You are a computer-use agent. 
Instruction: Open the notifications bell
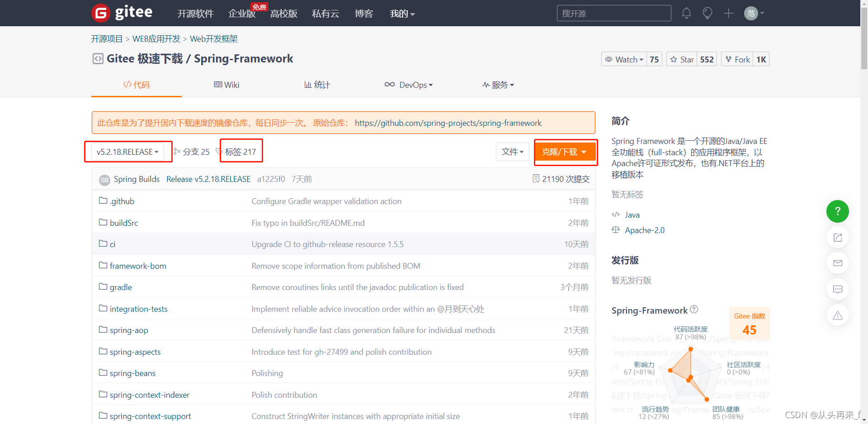click(686, 13)
